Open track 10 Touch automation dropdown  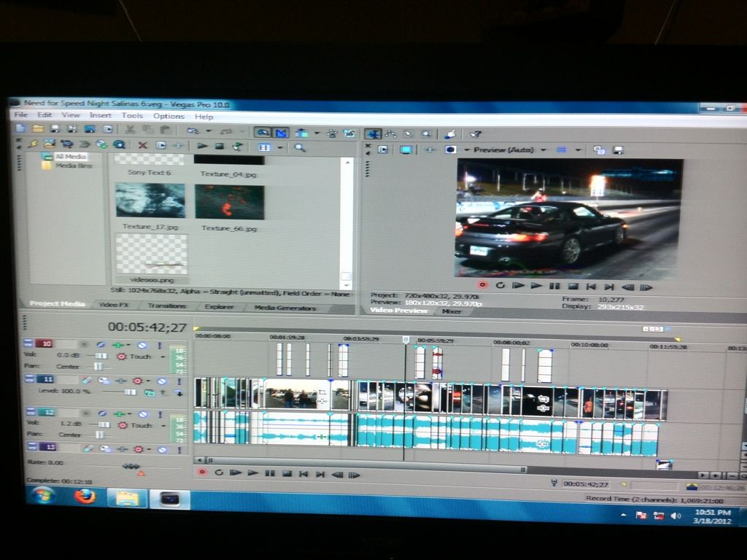pos(163,357)
